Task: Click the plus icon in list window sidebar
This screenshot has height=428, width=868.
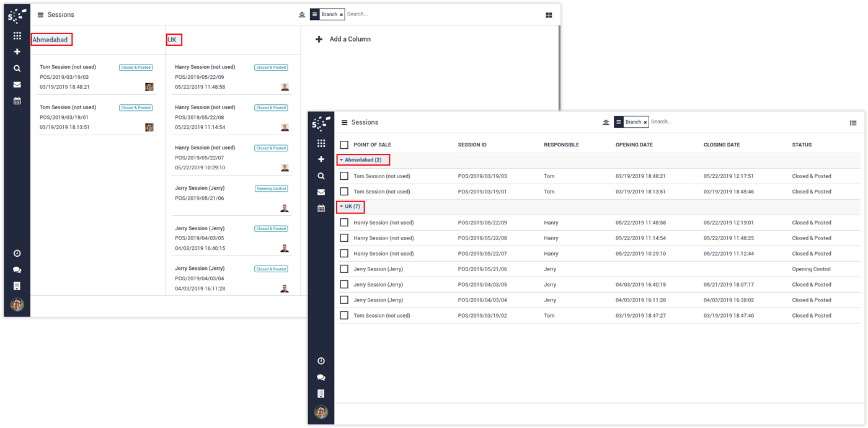Action: pos(321,159)
